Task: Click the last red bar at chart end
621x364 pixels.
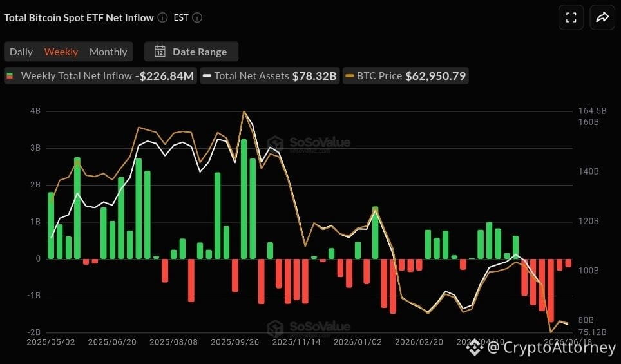Action: (568, 263)
